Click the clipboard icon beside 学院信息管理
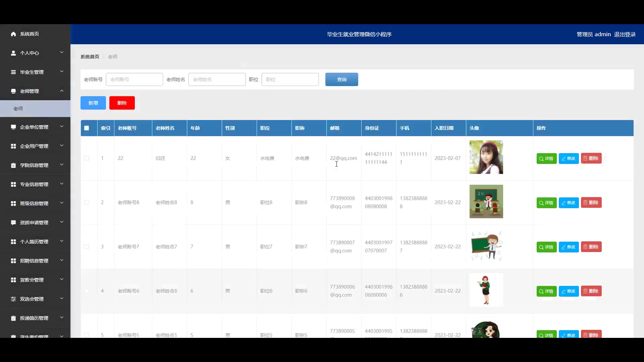This screenshot has height=362, width=644. 13,165
